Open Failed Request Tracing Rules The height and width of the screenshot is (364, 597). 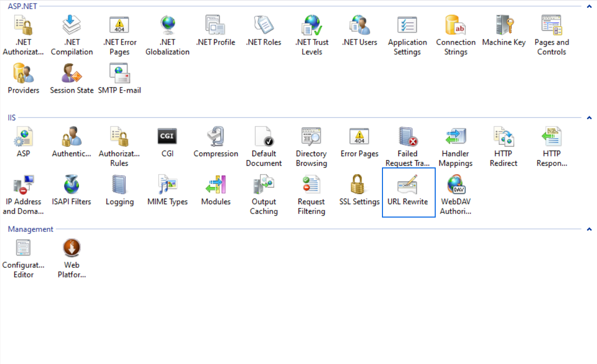click(408, 137)
